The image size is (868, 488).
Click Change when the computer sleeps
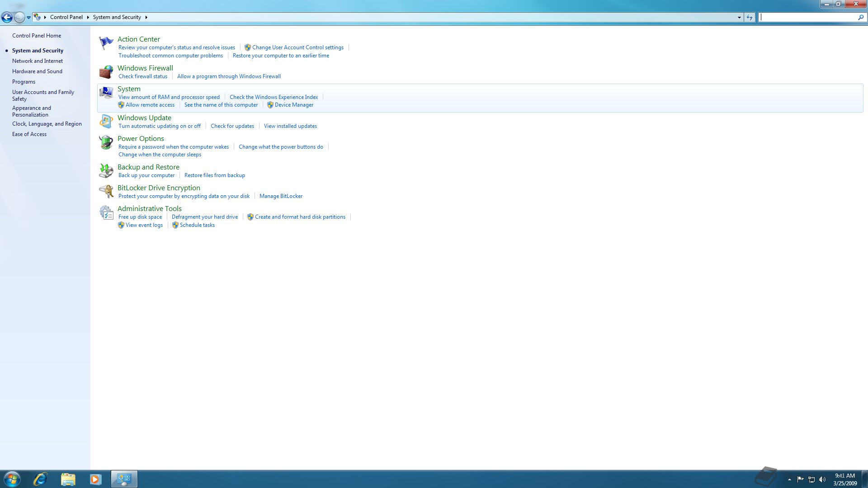160,155
